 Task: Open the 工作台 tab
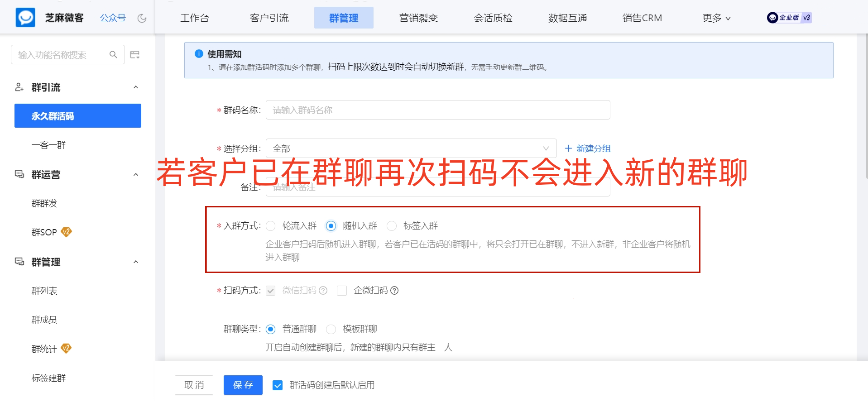(195, 18)
